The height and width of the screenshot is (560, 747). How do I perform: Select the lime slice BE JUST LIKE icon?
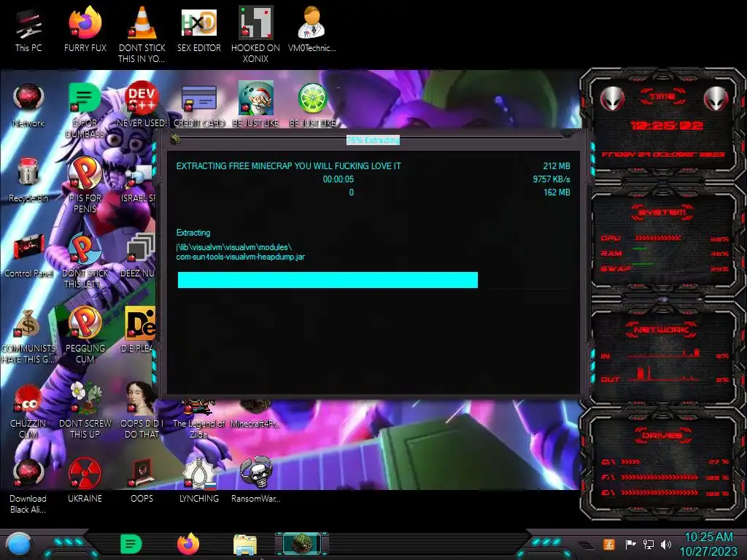click(312, 105)
